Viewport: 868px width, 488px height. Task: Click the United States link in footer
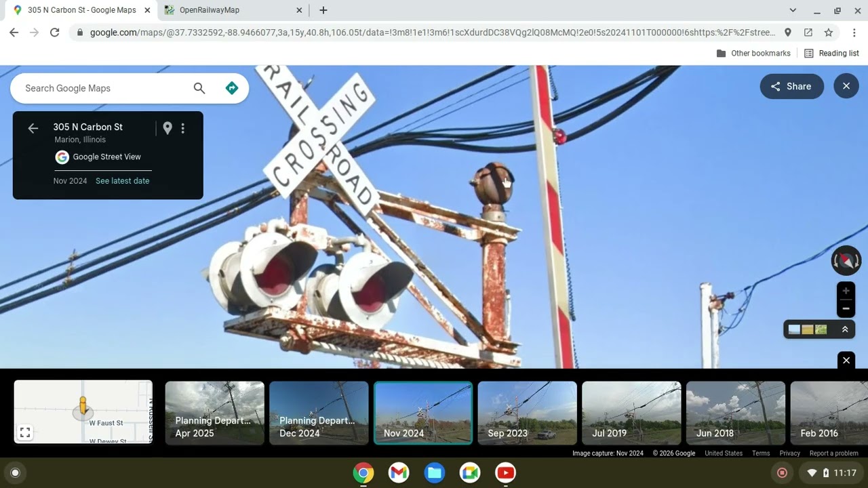pyautogui.click(x=724, y=453)
